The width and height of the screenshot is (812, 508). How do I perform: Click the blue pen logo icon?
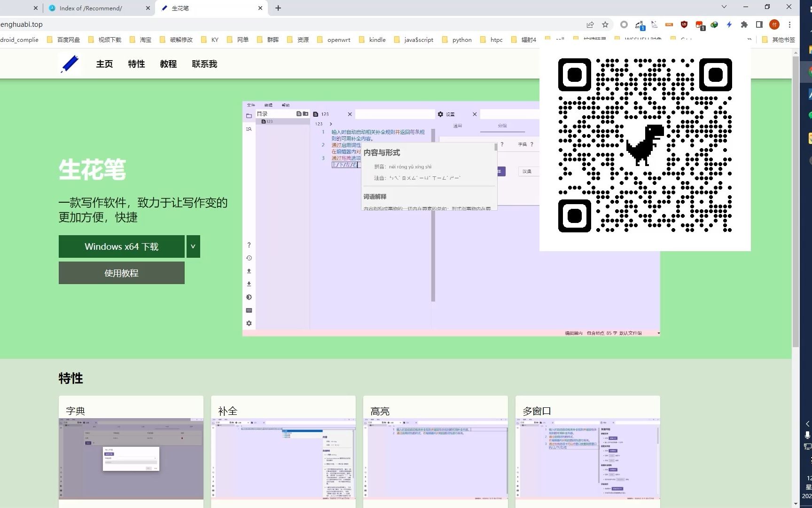pyautogui.click(x=70, y=64)
